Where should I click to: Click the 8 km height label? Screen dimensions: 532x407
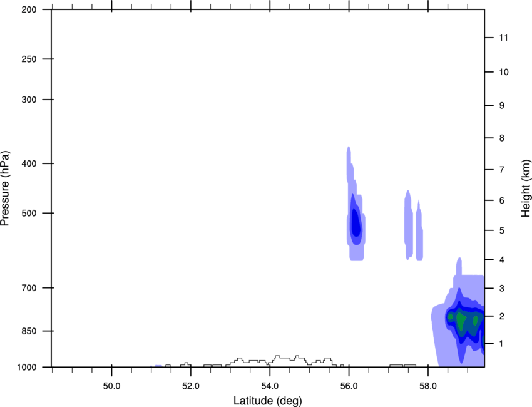point(501,138)
